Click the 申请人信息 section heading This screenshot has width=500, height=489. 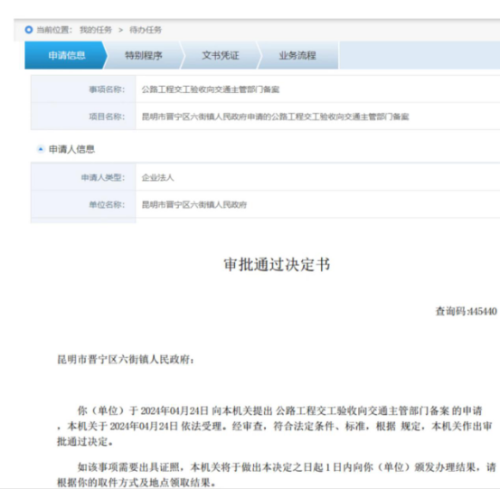click(72, 149)
